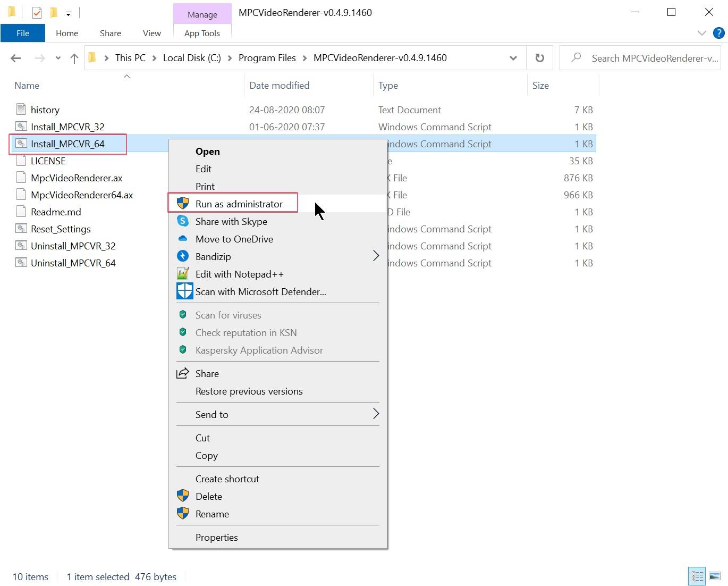Navigate up to Program Files folder
Viewport: 728px width, 586px height.
[x=74, y=58]
